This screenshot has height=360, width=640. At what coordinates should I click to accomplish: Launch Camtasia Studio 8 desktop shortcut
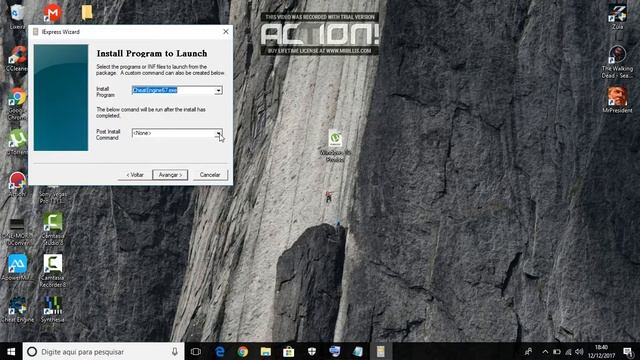tap(53, 229)
